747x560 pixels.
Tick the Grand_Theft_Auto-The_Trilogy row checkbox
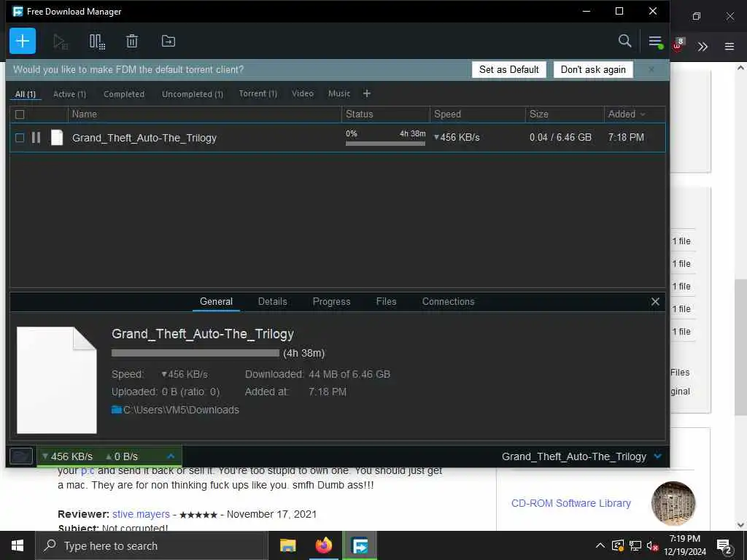tap(20, 138)
